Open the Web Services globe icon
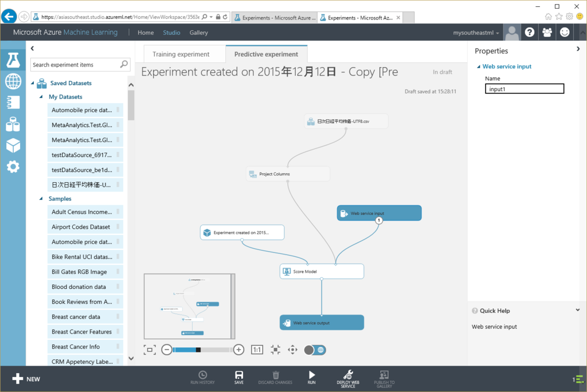Image resolution: width=587 pixels, height=392 pixels. 13,81
